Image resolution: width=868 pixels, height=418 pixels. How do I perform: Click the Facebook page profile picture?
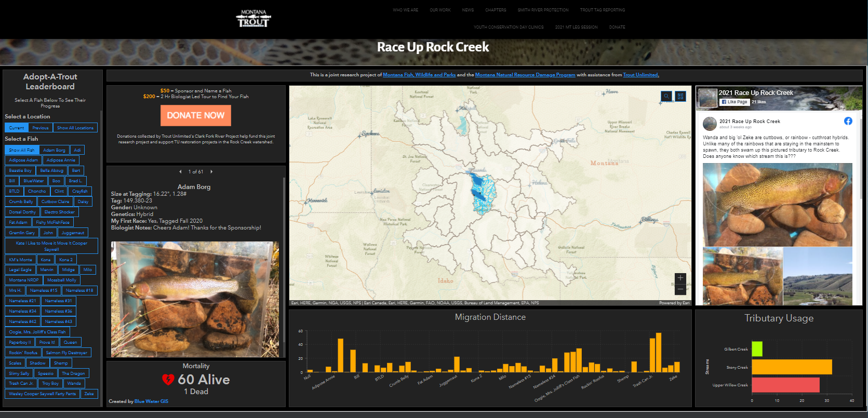(x=707, y=98)
